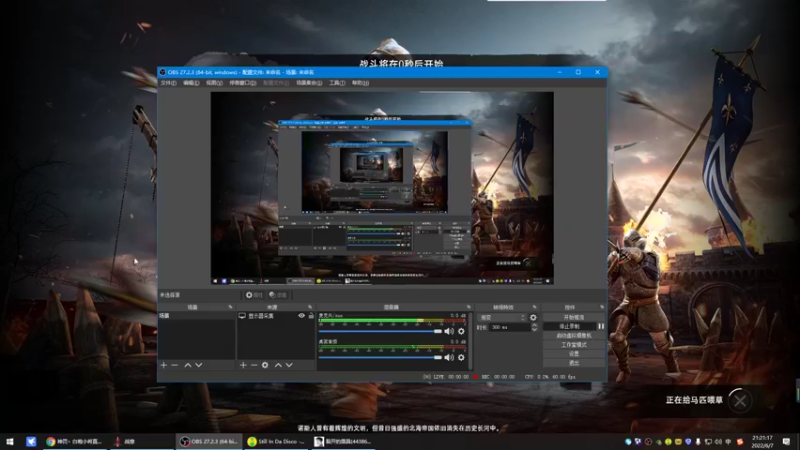Open the Tools menu in OBS
Screen dimensions: 800x450
pyautogui.click(x=337, y=83)
